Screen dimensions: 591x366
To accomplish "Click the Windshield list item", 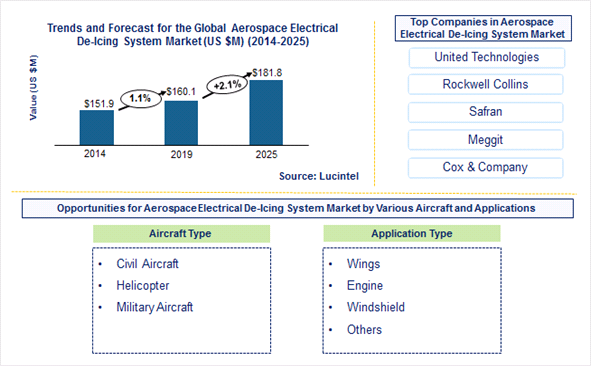I will [x=376, y=307].
